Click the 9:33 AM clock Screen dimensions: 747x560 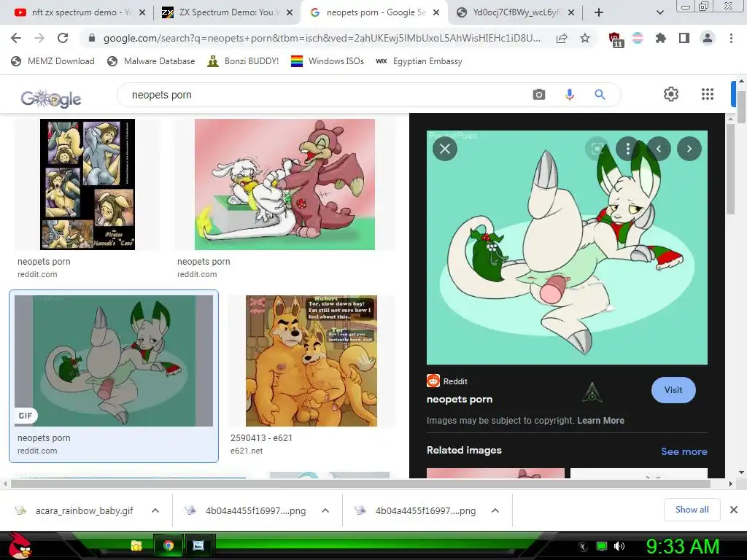[682, 546]
